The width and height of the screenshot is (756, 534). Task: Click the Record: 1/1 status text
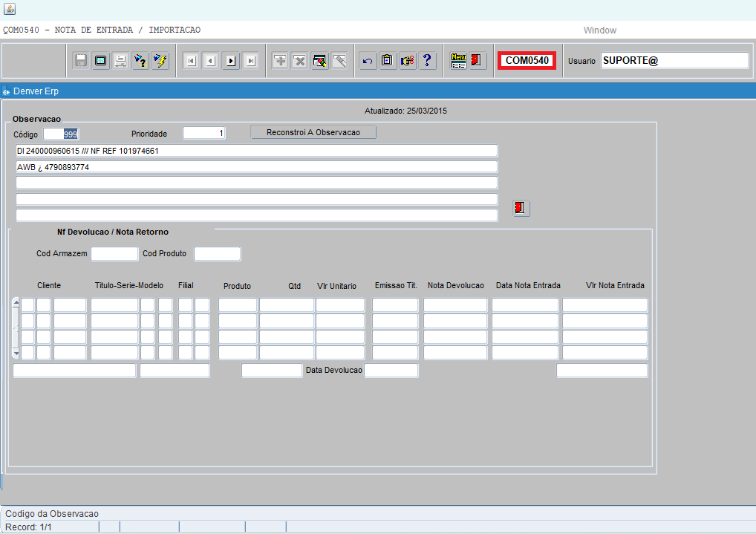28,527
